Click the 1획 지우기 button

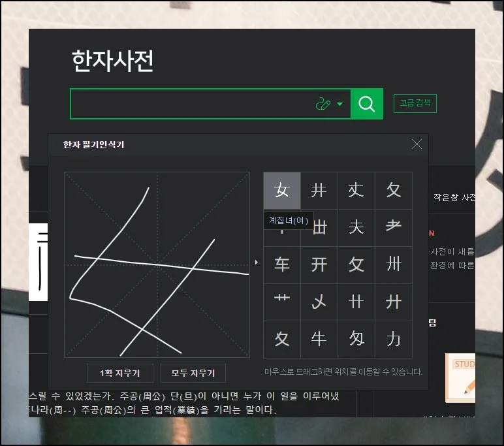coord(120,373)
